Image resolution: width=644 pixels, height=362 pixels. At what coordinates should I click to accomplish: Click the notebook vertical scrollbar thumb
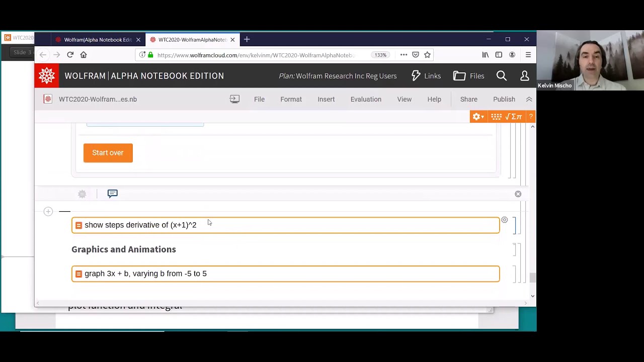[532, 278]
